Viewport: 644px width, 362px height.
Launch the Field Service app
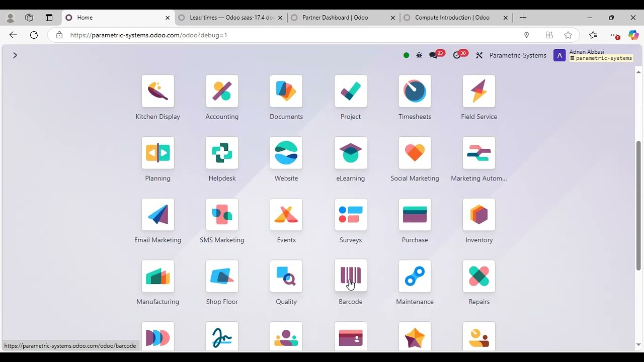479,91
